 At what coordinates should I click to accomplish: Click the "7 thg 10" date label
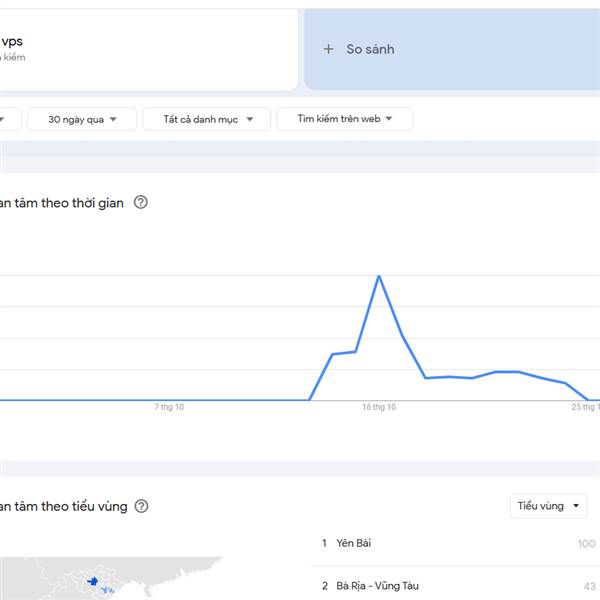pyautogui.click(x=169, y=408)
